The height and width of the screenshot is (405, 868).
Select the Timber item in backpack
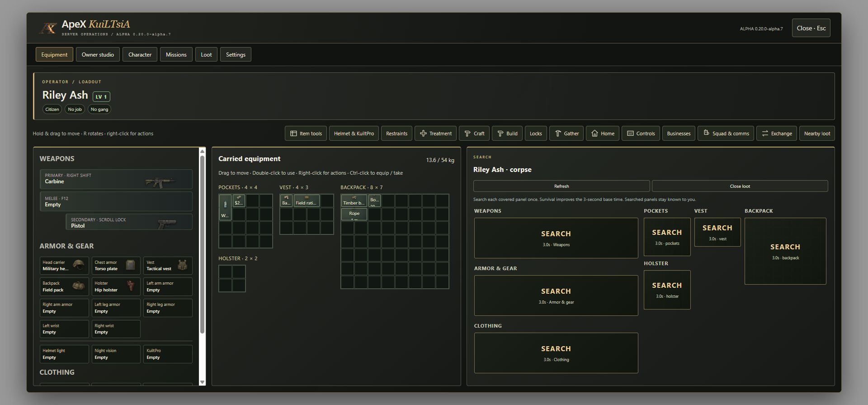point(354,200)
